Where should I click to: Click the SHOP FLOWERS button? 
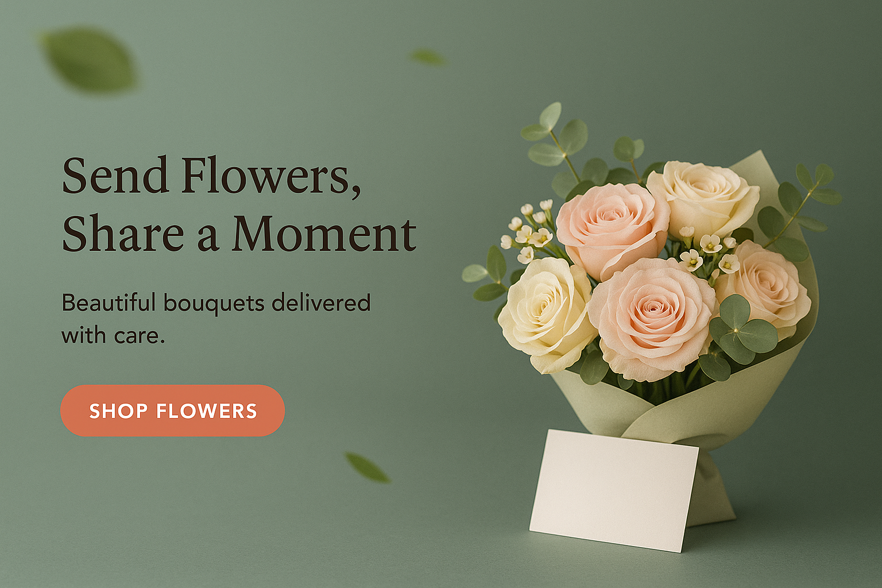pyautogui.click(x=172, y=411)
